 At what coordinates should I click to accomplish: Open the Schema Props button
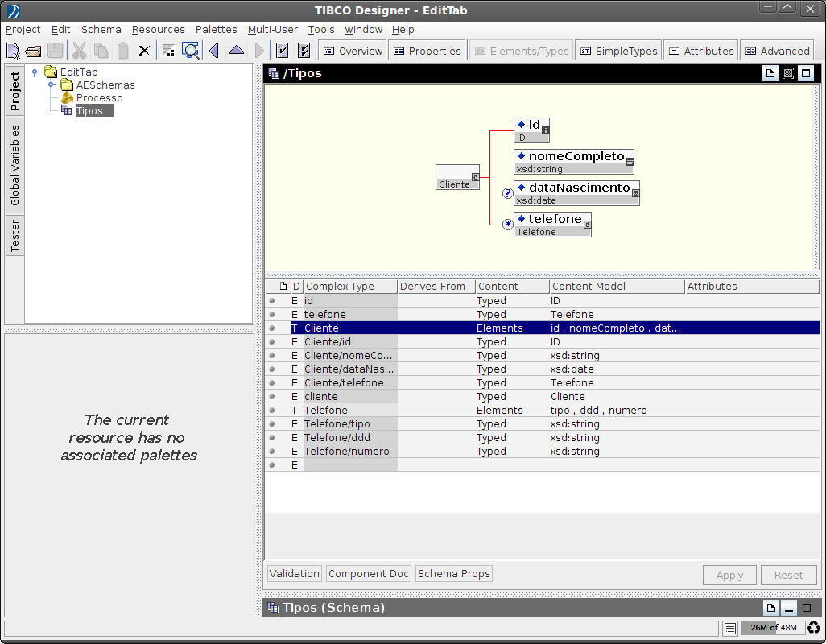tap(454, 574)
